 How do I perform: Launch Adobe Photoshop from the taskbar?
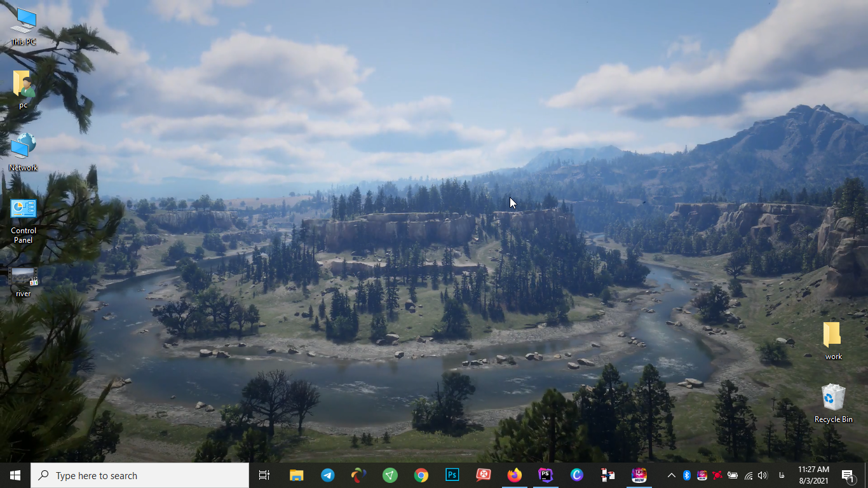[x=452, y=475]
